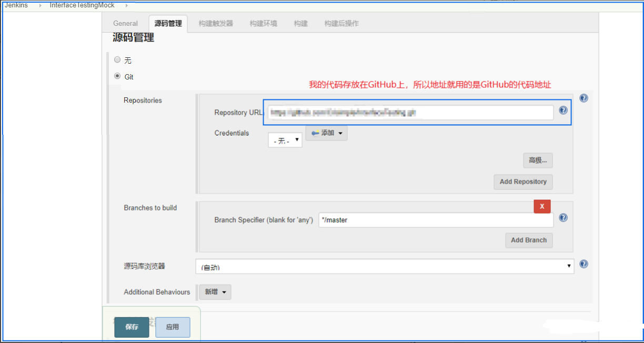The image size is (644, 343).
Task: Focus the Branch Specifier field with */master
Action: click(x=436, y=220)
